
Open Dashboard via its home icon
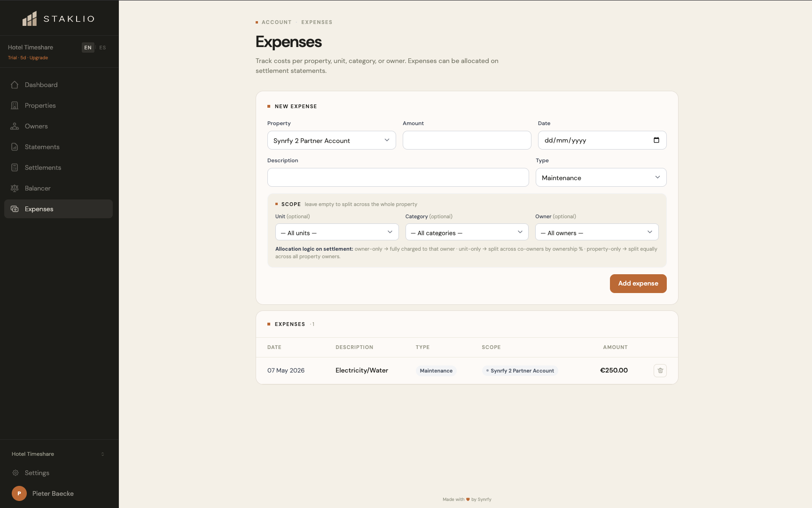[x=15, y=85]
